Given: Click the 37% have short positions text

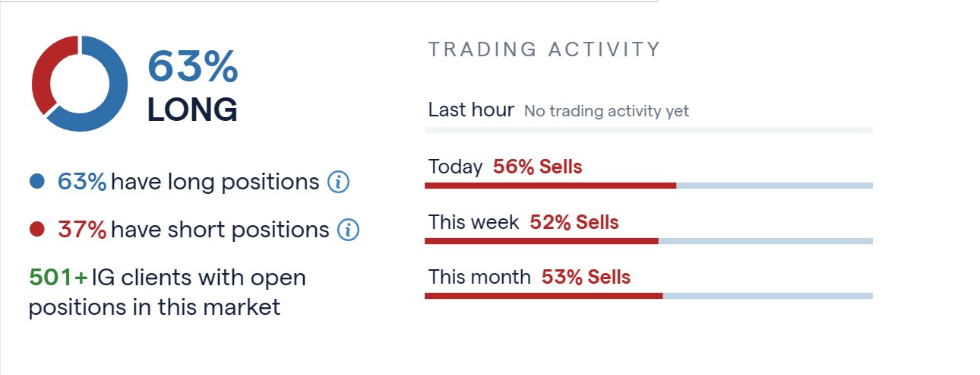Looking at the screenshot, I should 194,230.
